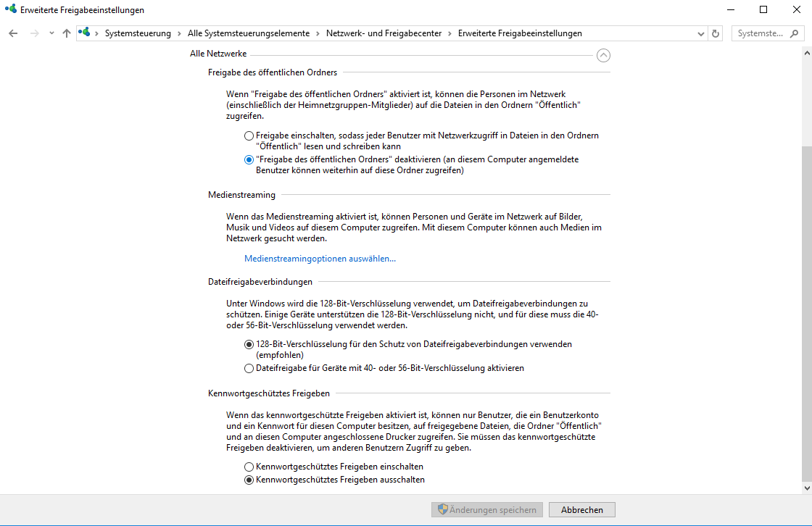Click the refresh address bar icon

716,33
